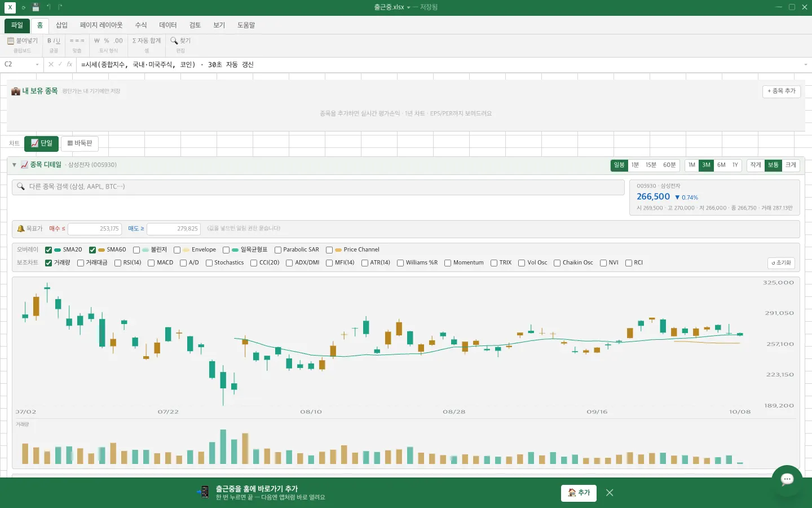Click the B/U font formatting icon

[54, 41]
